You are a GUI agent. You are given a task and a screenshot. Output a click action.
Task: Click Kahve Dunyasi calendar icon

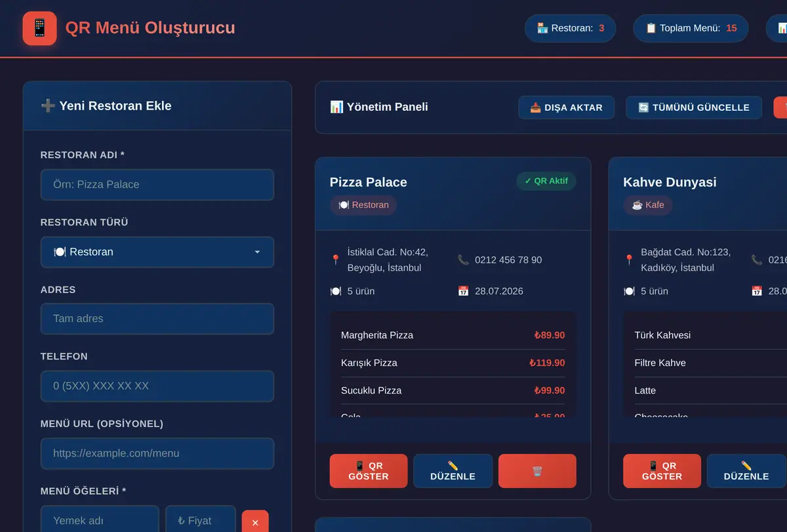tap(756, 291)
